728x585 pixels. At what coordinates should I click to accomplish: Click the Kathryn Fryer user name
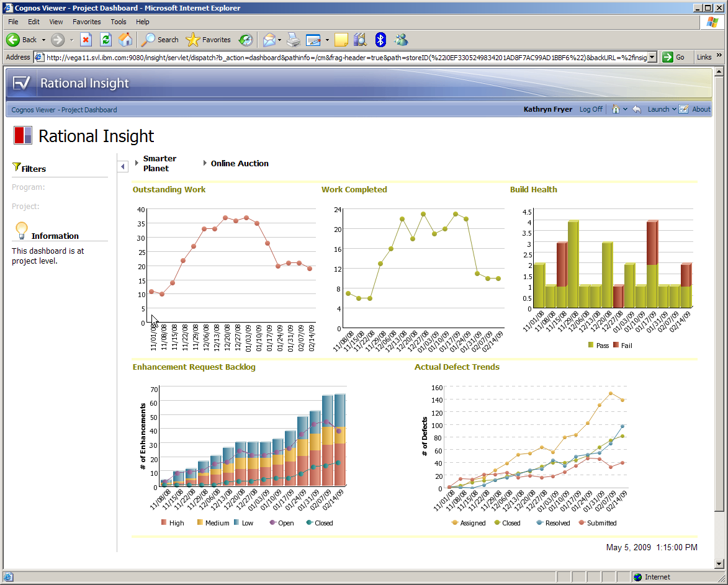tap(548, 109)
